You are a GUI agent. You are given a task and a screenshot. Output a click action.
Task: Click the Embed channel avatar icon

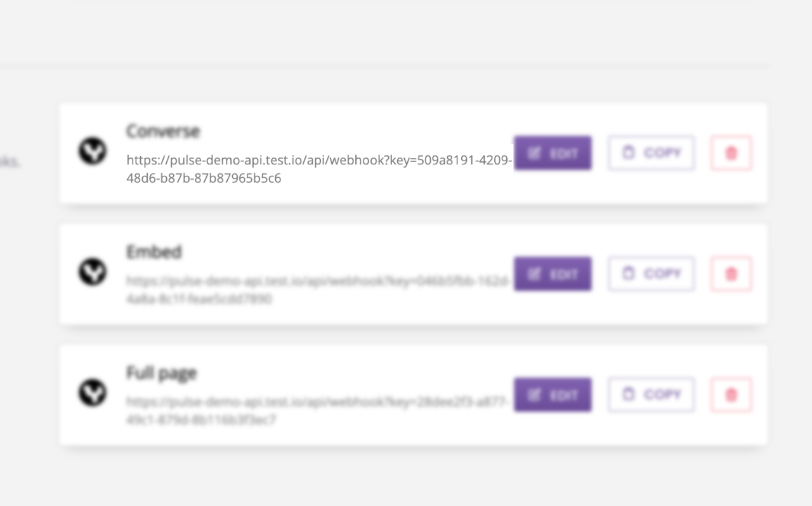(x=92, y=273)
